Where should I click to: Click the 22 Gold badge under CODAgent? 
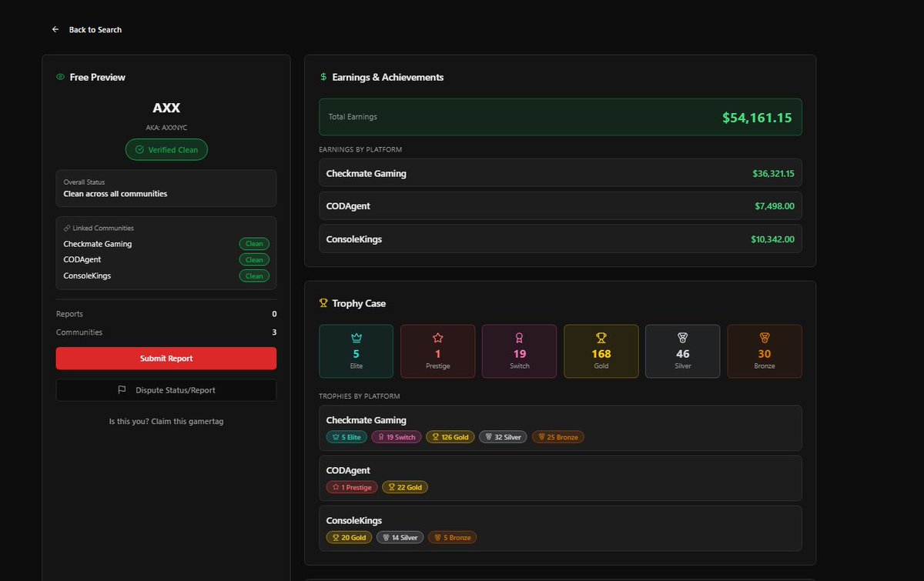(x=405, y=487)
